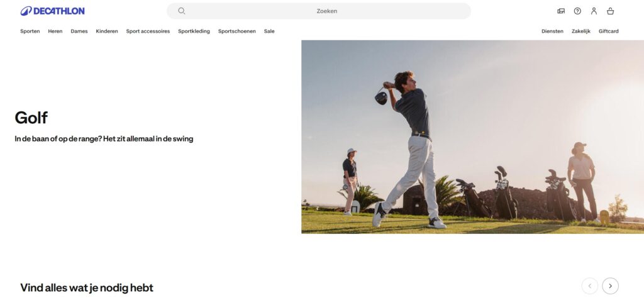Open the Sportschoenen menu
This screenshot has width=644, height=300.
[237, 31]
